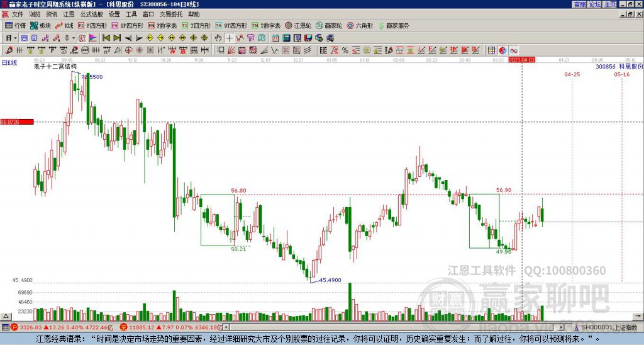Select the hand pan tool
Image resolution: width=644 pixels, height=345 pixels.
(218, 38)
